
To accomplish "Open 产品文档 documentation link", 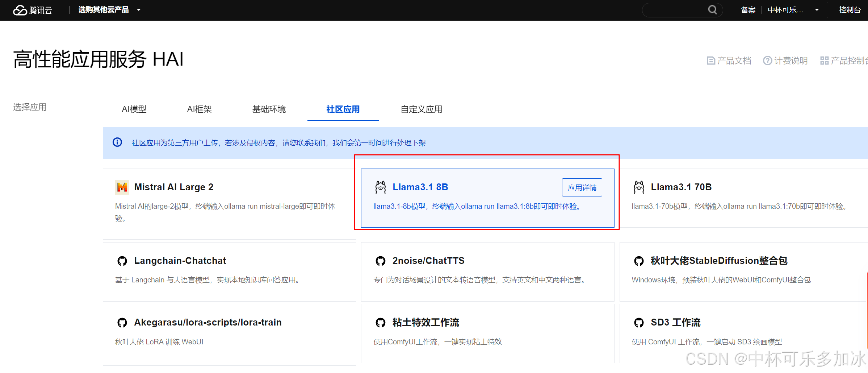I will [x=729, y=61].
